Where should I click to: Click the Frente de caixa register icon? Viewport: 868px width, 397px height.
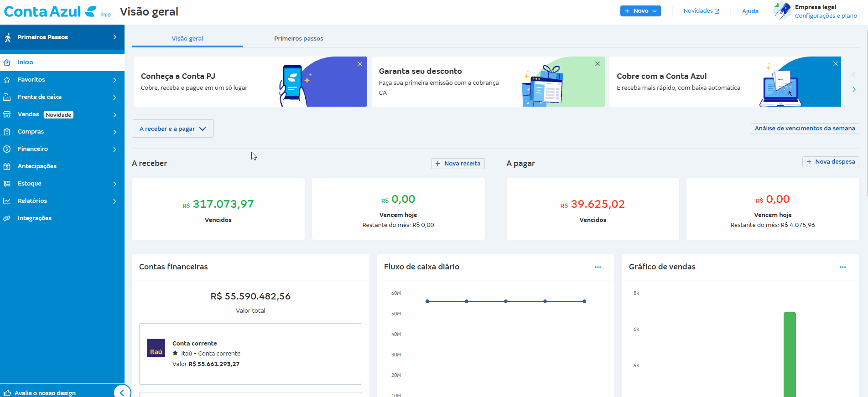[x=7, y=97]
